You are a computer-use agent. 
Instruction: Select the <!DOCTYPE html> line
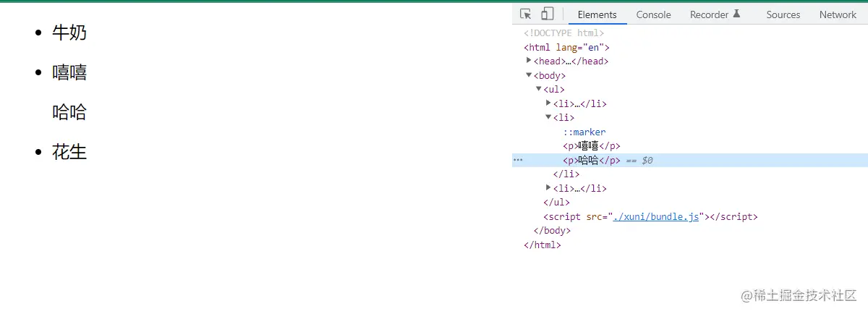tap(564, 33)
